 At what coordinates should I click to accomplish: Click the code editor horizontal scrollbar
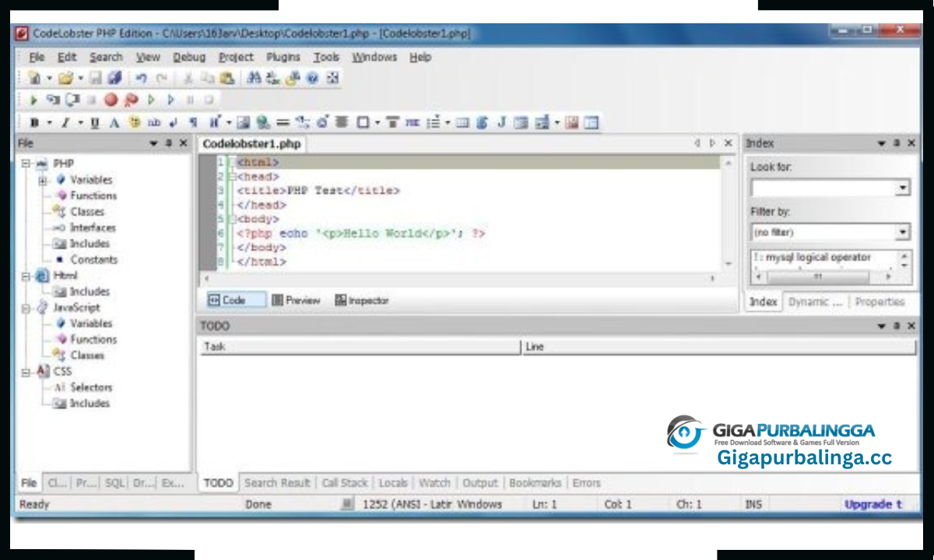click(x=458, y=278)
